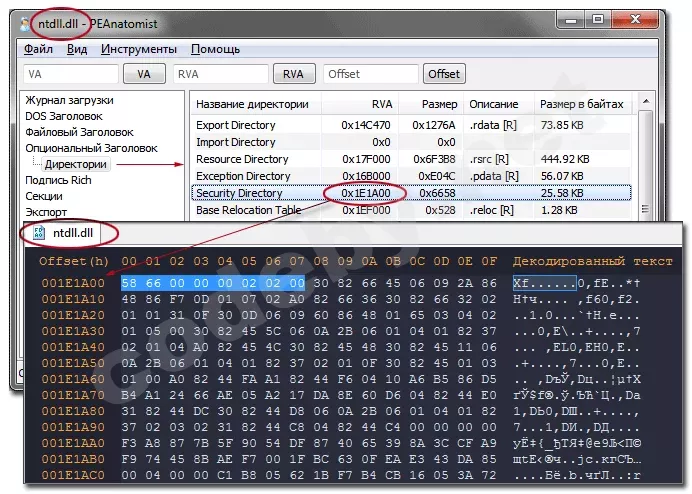Click the Offset(h) hex column header

tap(74, 261)
